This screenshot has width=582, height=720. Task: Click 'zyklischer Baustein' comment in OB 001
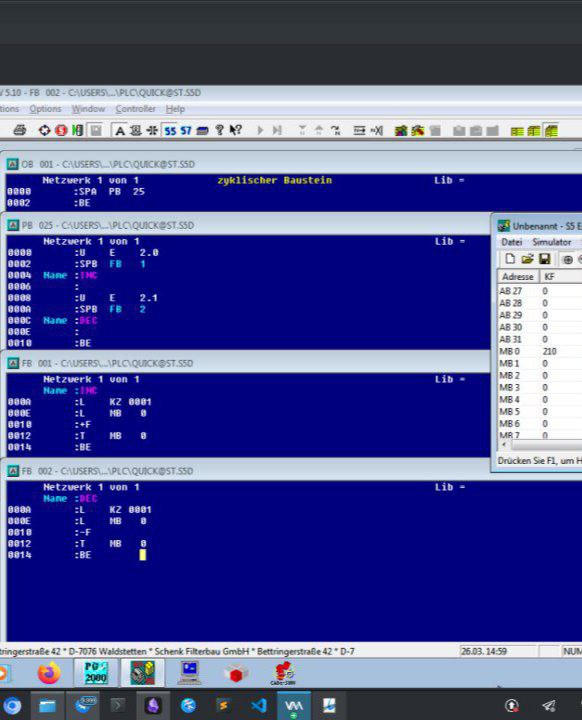tap(274, 180)
